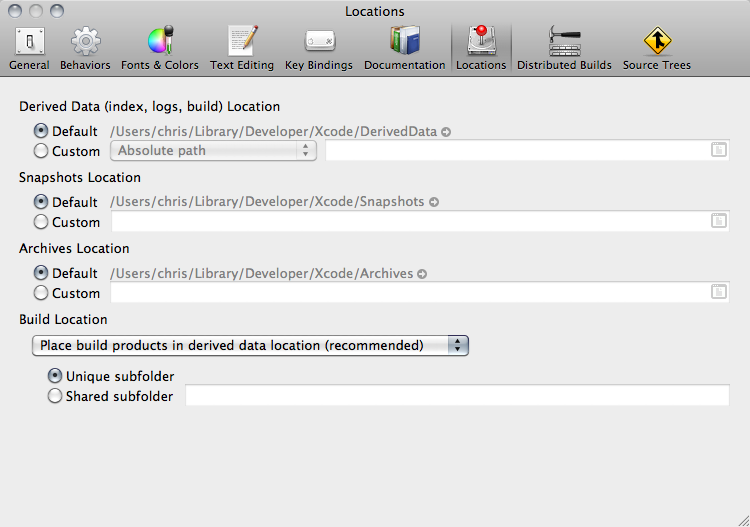Open Distributed Builds hammer pane

tap(564, 49)
